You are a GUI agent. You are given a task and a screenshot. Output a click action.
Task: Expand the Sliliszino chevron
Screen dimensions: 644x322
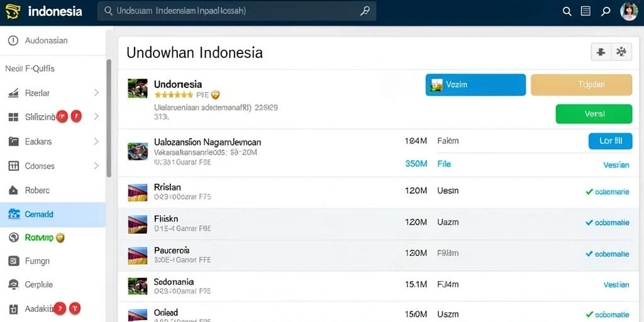[96, 116]
